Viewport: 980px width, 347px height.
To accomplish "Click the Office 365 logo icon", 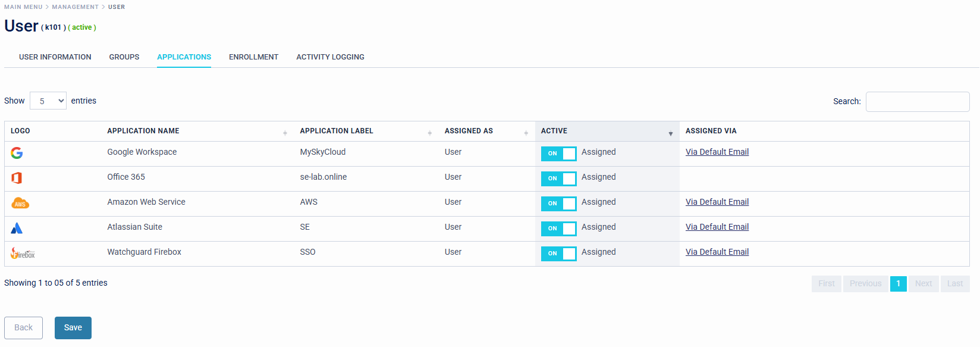I will (17, 178).
